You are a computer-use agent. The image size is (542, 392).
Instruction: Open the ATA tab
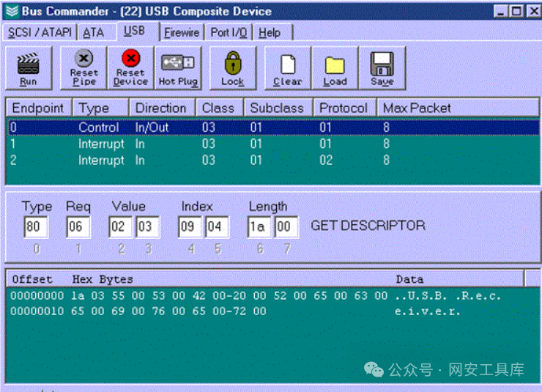tap(93, 33)
